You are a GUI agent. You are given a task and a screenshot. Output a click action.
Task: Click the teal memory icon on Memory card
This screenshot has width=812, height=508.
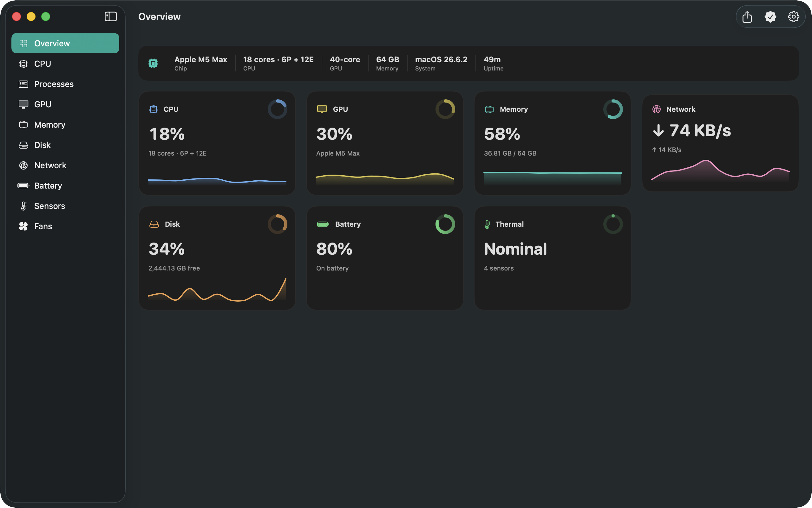tap(489, 109)
